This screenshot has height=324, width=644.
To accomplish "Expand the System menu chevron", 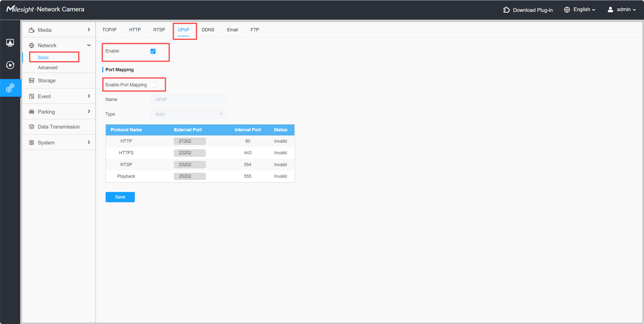I will click(89, 142).
